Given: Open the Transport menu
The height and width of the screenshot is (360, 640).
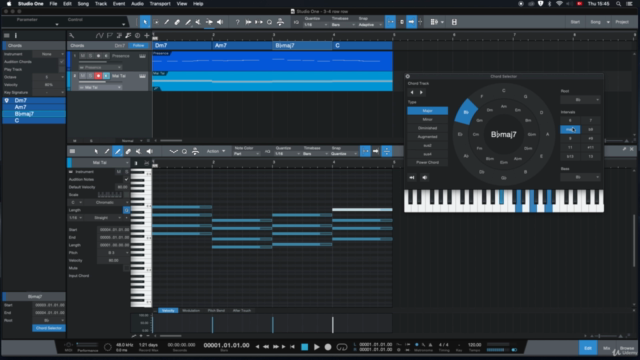Looking at the screenshot, I should click(160, 4).
